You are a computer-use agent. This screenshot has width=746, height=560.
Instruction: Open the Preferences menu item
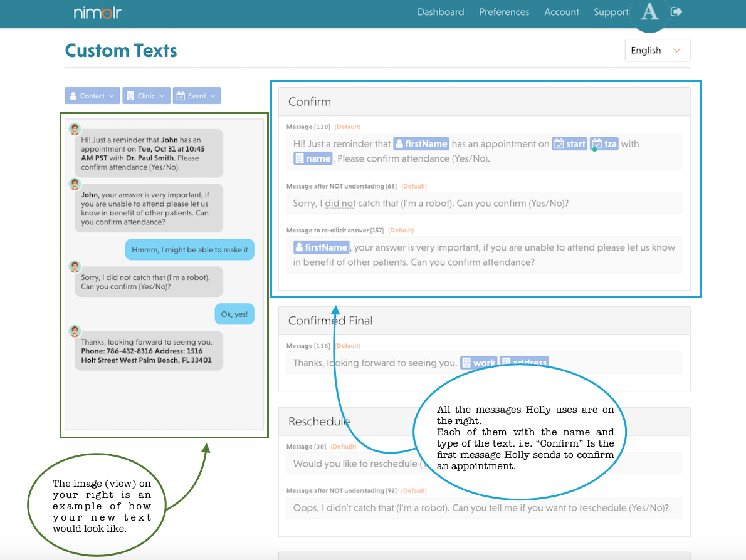[504, 13]
